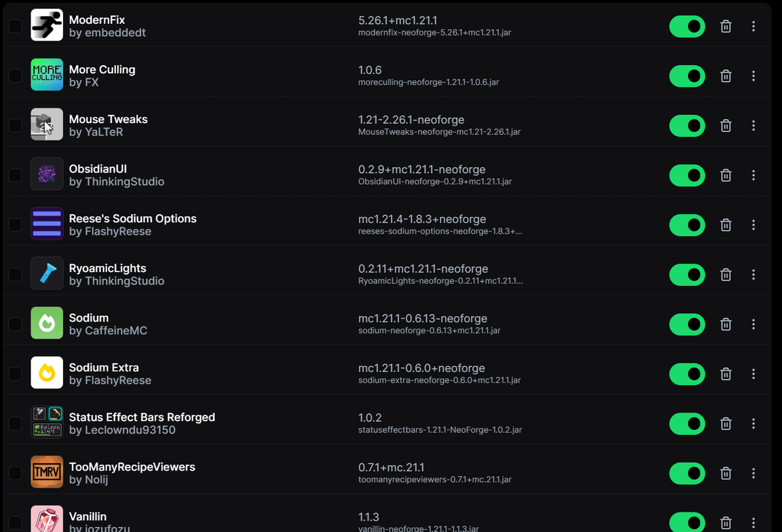Delete the ModernFix mod

coord(726,26)
